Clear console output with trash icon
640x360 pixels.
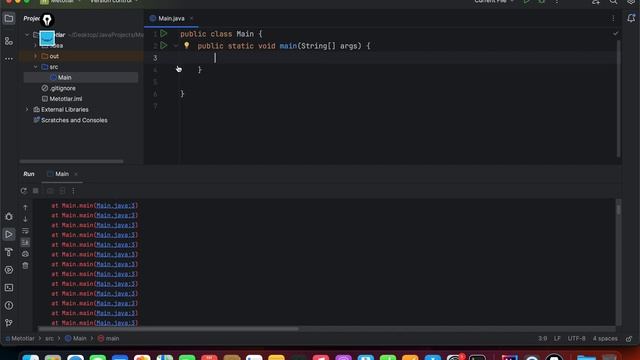point(25,266)
